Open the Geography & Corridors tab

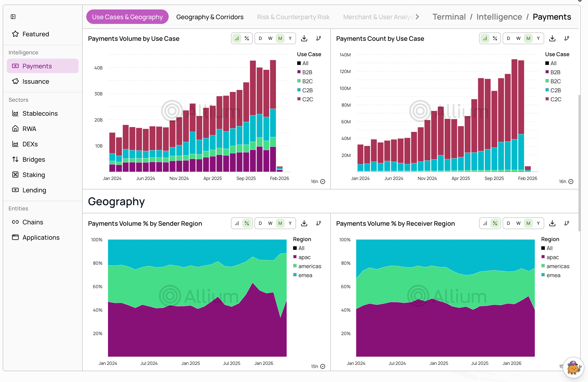click(x=210, y=17)
